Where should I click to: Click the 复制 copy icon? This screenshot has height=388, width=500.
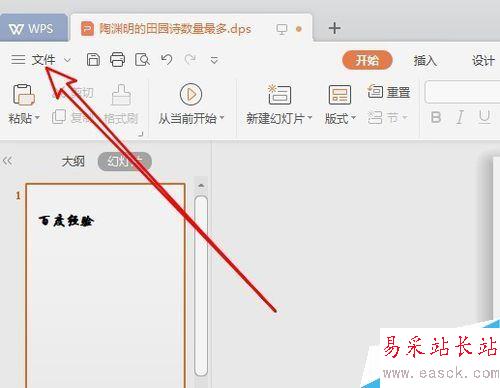[59, 117]
